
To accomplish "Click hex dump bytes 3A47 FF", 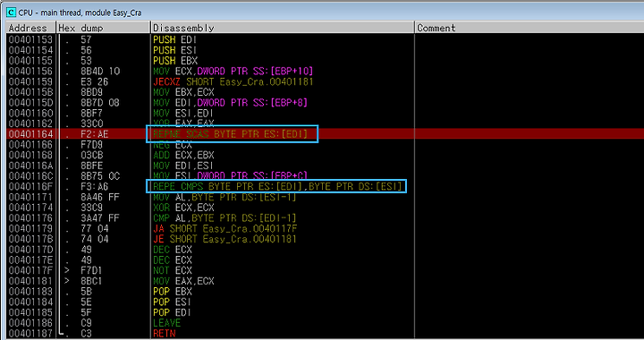I will point(100,218).
